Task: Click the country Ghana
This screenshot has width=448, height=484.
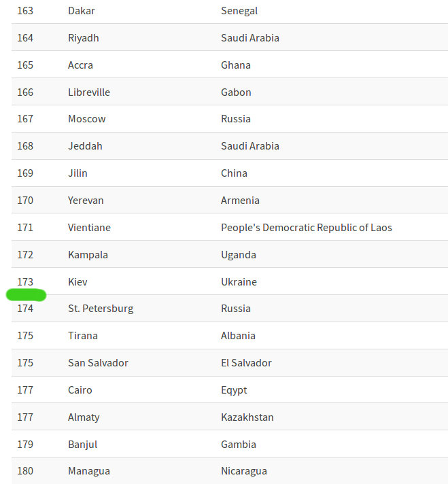Action: (x=235, y=65)
